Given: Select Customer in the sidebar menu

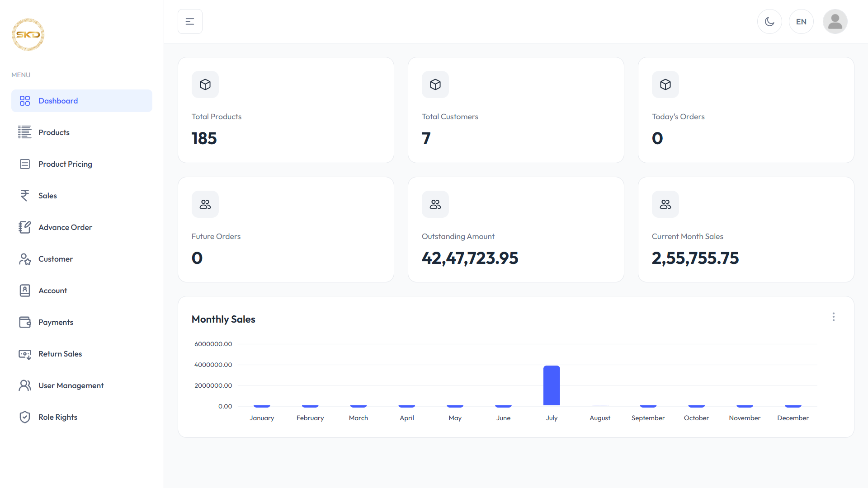Looking at the screenshot, I should [x=82, y=259].
